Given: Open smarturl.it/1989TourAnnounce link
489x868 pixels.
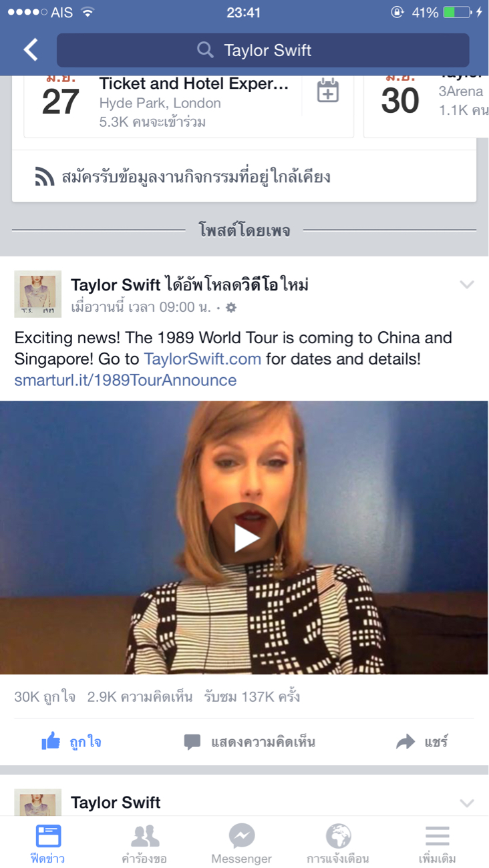Looking at the screenshot, I should tap(126, 381).
